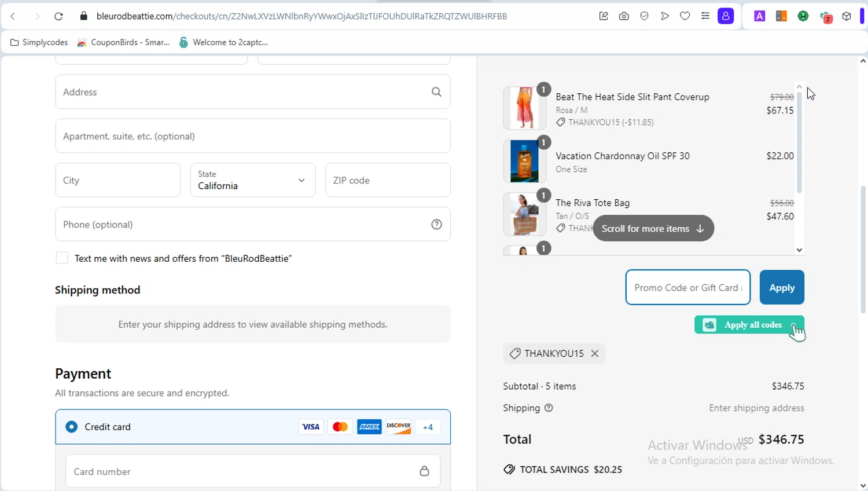Click the order list scroll up arrow
Viewport: 868px width, 491px height.
799,86
